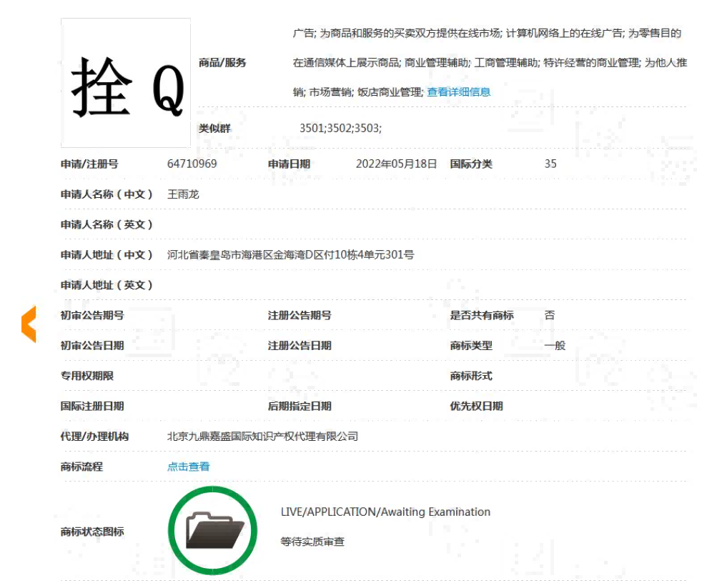This screenshot has width=707, height=588.
Task: Click the 注册公告日期 label
Action: (300, 346)
